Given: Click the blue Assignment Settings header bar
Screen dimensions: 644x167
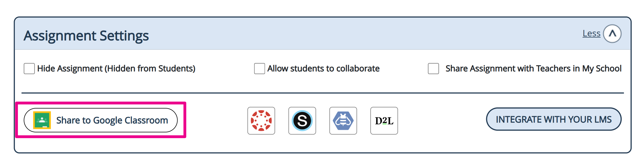Looking at the screenshot, I should pos(323,34).
